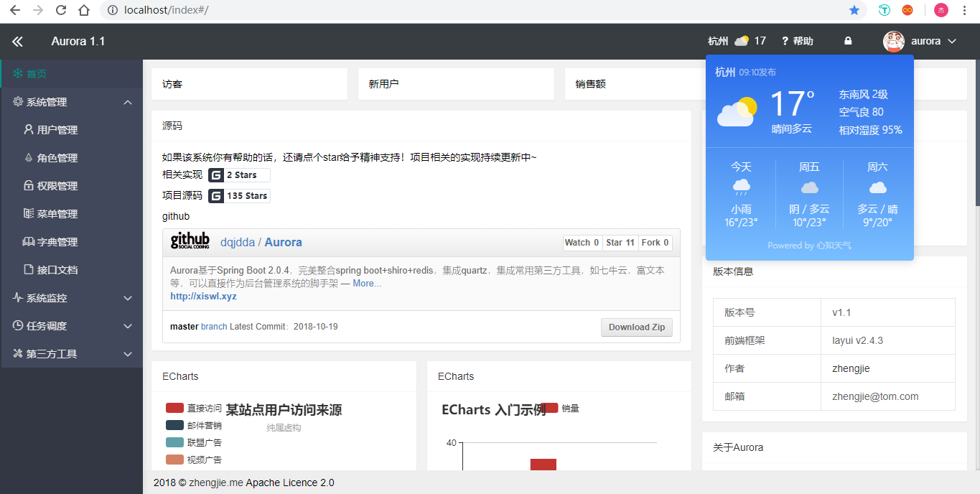Click the 第三方工具 tools icon
The width and height of the screenshot is (980, 494).
(18, 354)
